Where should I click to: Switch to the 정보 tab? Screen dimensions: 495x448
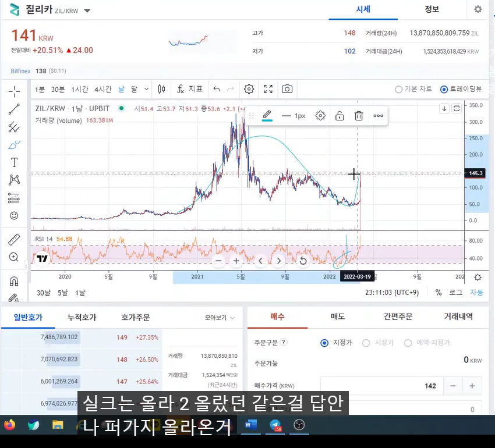(x=432, y=9)
